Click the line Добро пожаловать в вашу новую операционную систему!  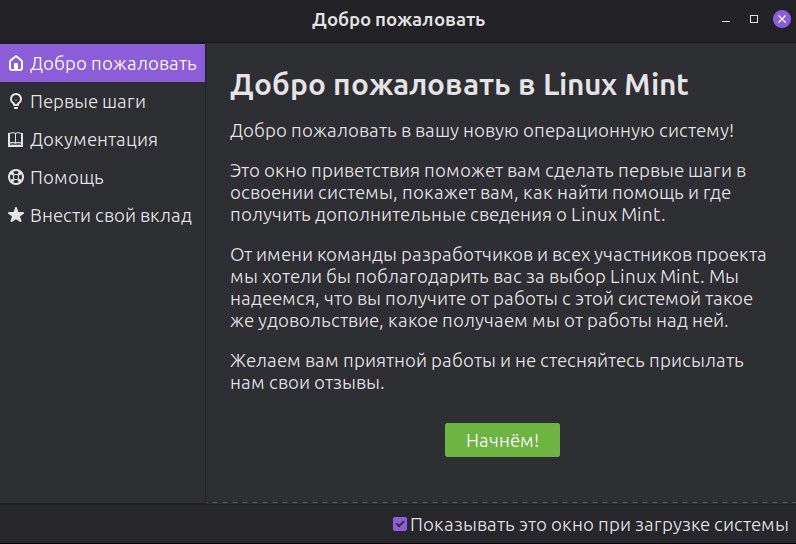click(482, 131)
